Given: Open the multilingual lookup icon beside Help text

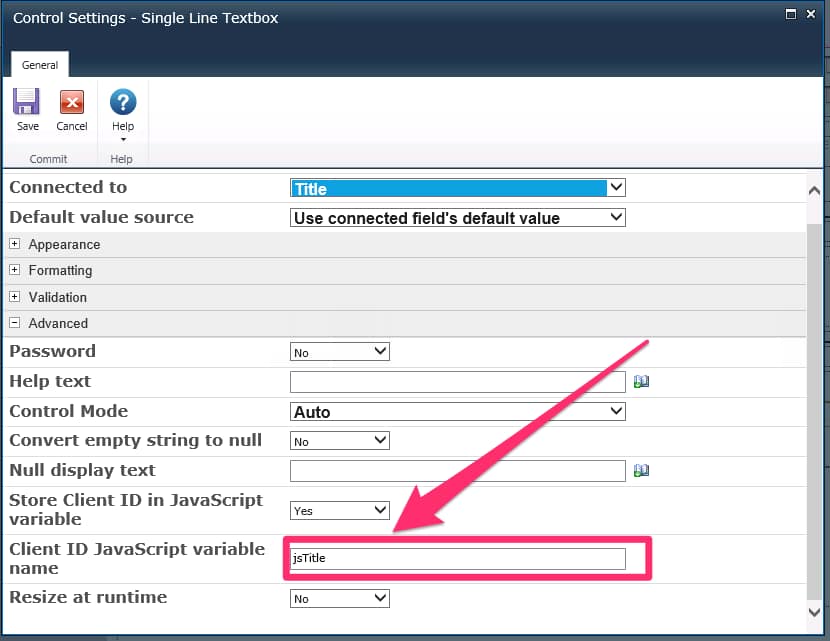Looking at the screenshot, I should point(641,381).
